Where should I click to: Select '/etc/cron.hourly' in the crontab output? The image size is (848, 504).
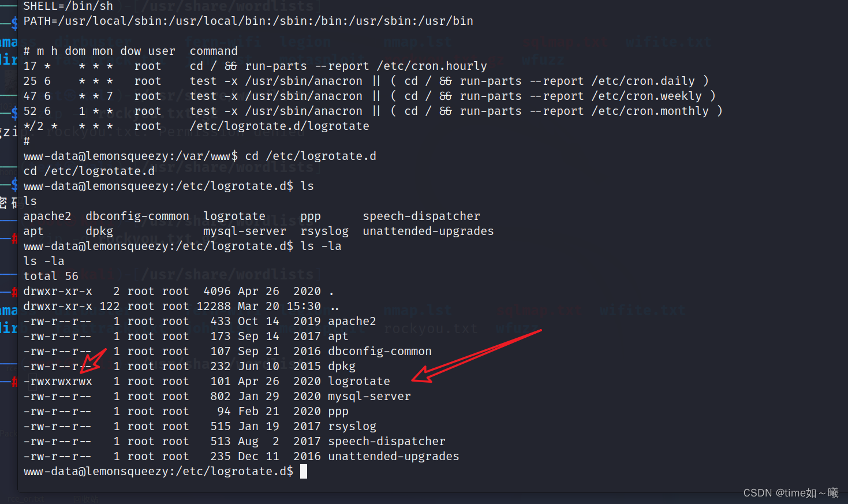click(432, 66)
